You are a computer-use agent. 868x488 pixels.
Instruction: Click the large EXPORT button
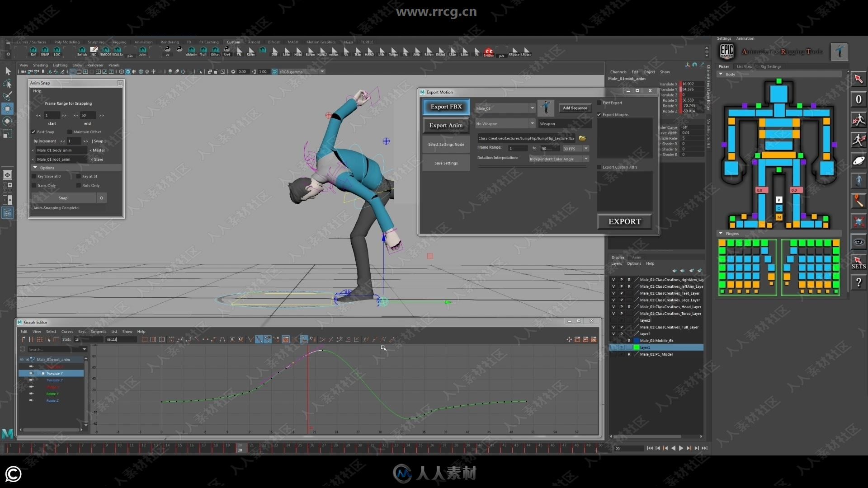[625, 221]
